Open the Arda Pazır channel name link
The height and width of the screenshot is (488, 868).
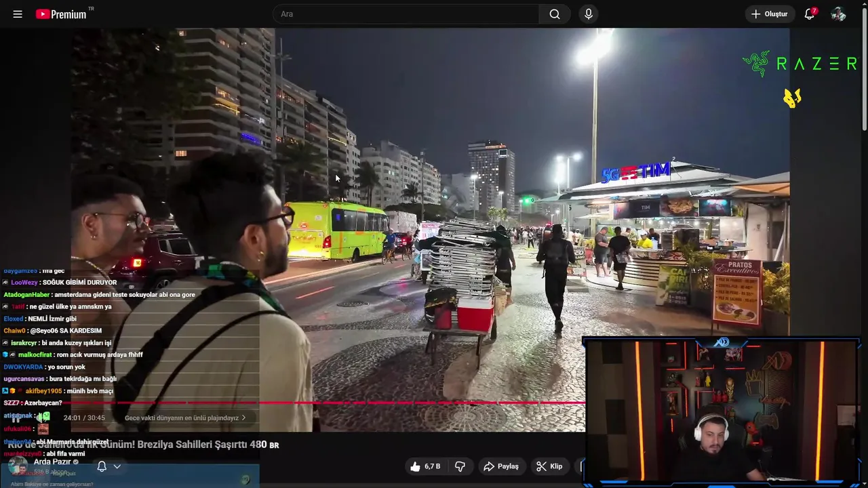coord(52,462)
